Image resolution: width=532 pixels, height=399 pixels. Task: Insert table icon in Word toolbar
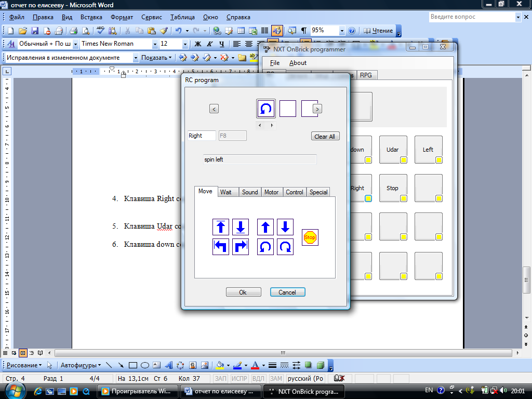241,31
